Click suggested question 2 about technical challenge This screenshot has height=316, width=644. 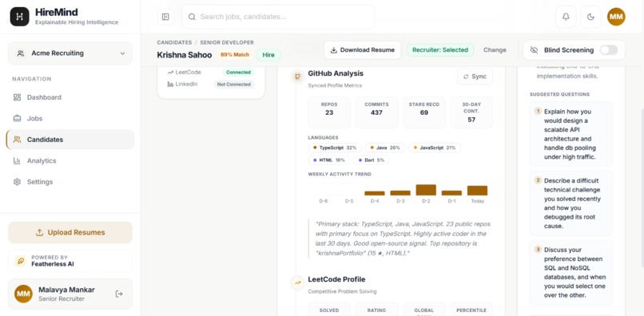(571, 203)
